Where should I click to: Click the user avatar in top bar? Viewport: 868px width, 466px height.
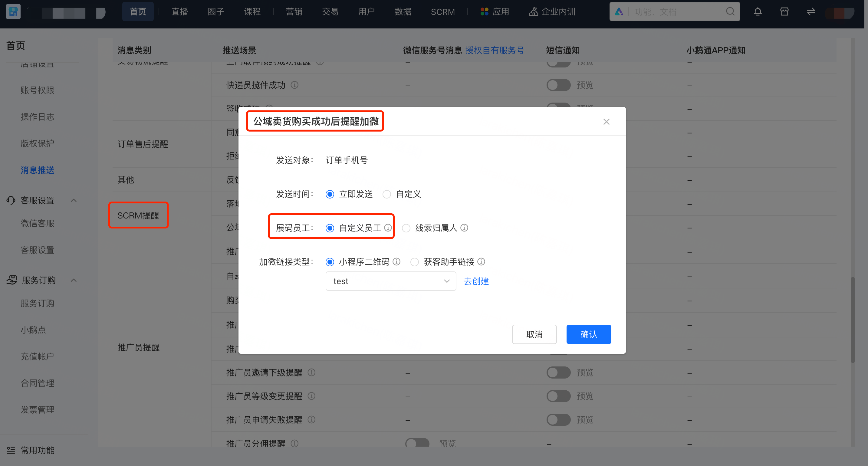[839, 12]
